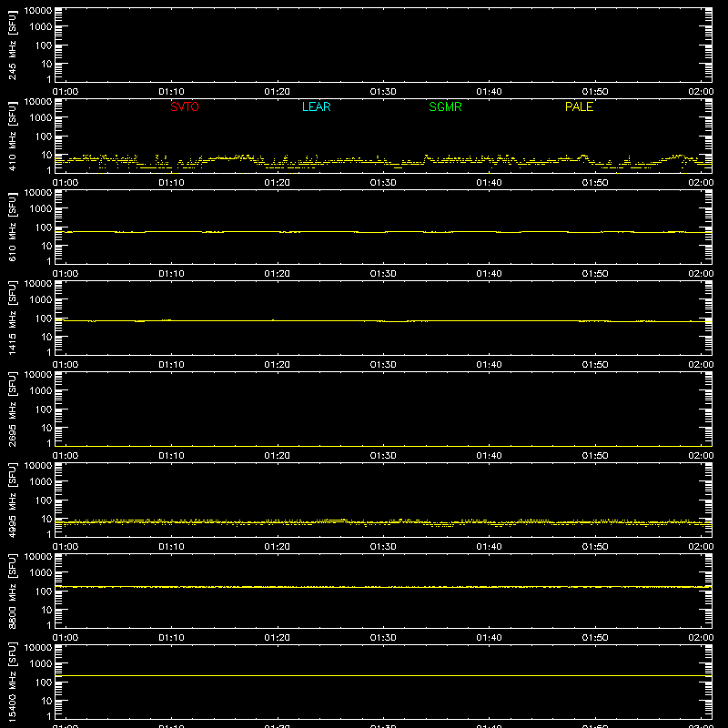This screenshot has width=728, height=728.
Task: Click 01:30 time label under 245 MHz panel
Action: click(383, 92)
